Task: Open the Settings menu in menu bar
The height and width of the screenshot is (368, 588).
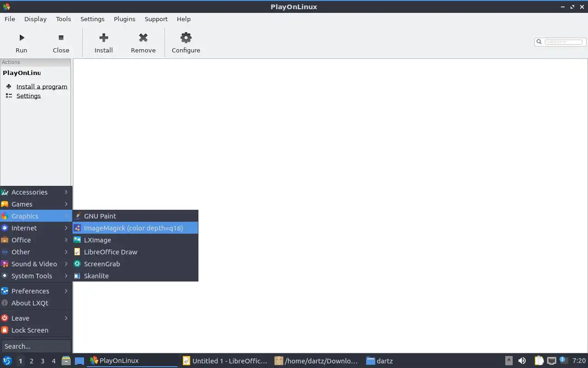Action: pyautogui.click(x=92, y=19)
